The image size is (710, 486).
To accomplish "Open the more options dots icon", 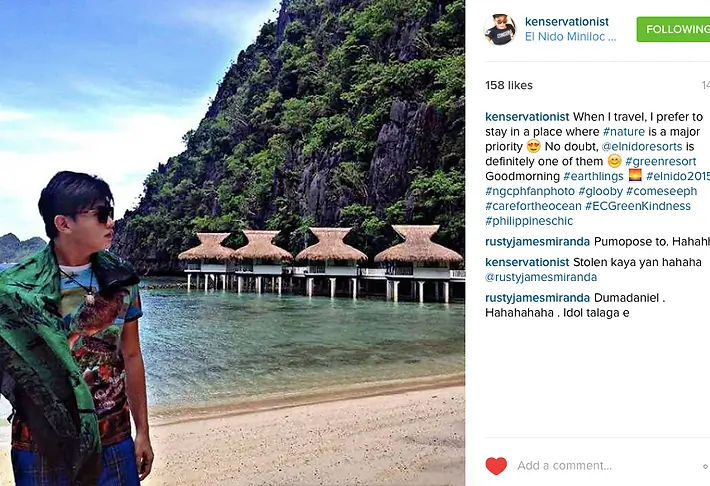I will click(706, 466).
